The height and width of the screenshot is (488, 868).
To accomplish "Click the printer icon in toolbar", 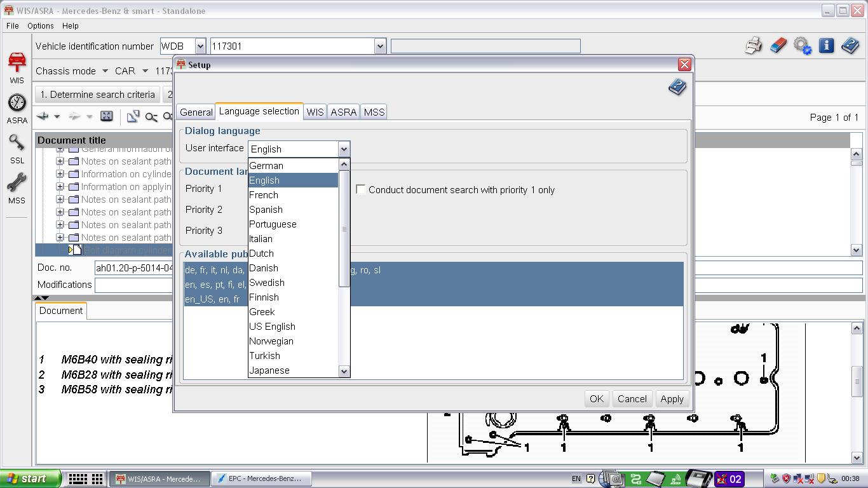I will click(x=754, y=46).
